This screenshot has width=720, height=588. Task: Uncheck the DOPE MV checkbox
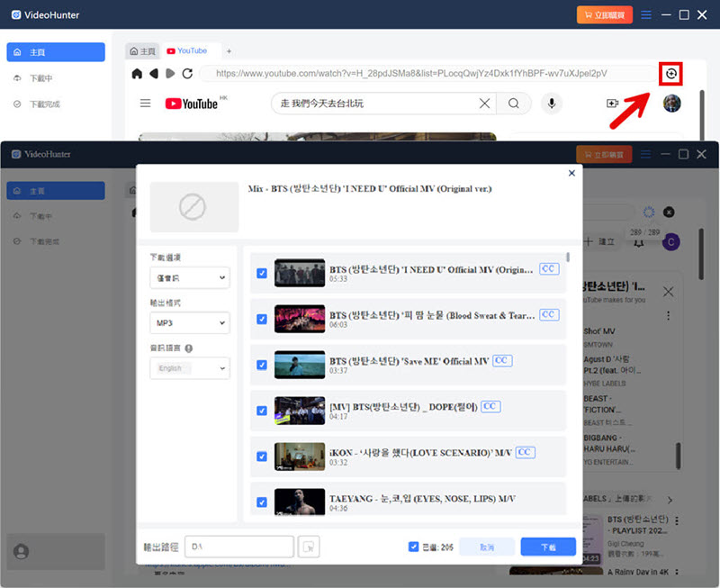coord(262,411)
